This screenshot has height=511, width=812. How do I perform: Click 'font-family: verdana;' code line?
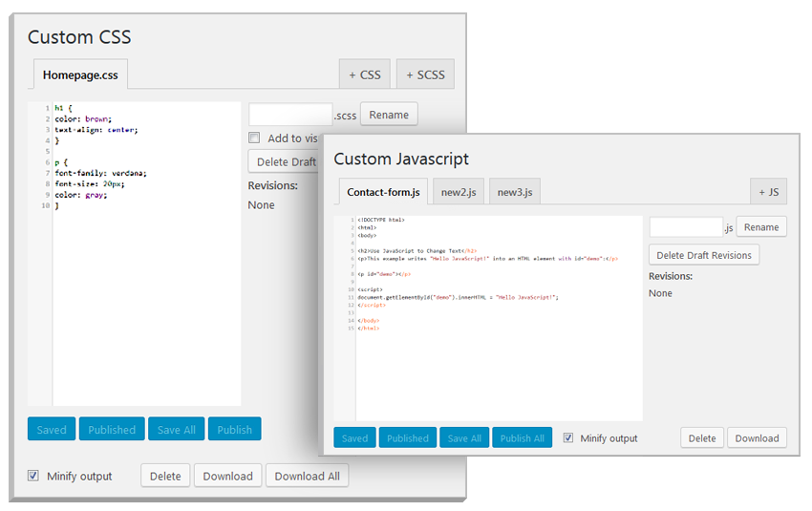pyautogui.click(x=101, y=173)
